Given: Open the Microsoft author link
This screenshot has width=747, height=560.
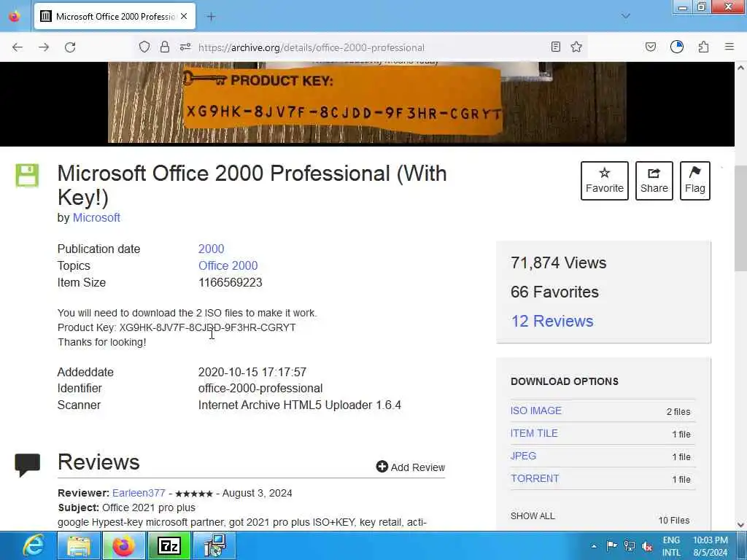Looking at the screenshot, I should (x=96, y=217).
